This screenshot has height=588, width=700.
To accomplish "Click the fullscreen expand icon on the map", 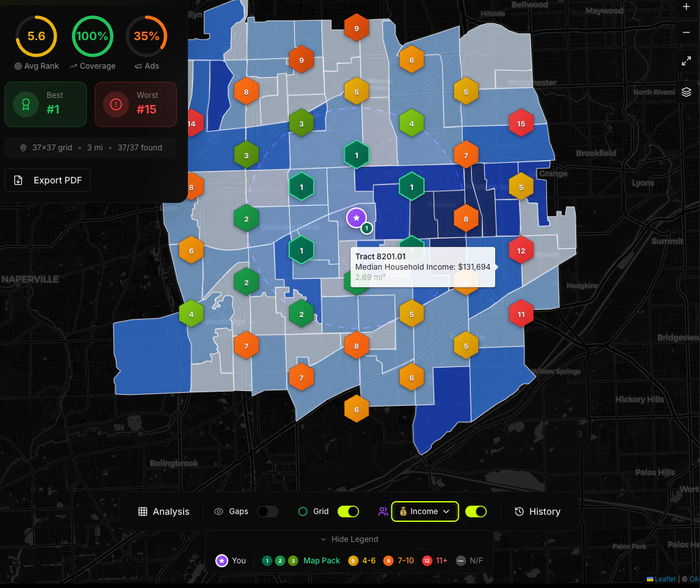I will [x=686, y=61].
